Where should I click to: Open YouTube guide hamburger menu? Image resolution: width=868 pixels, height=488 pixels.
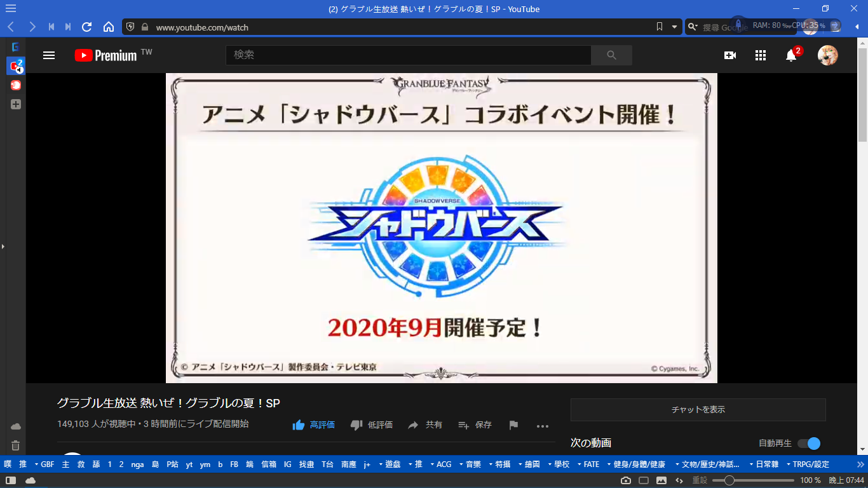pyautogui.click(x=49, y=55)
